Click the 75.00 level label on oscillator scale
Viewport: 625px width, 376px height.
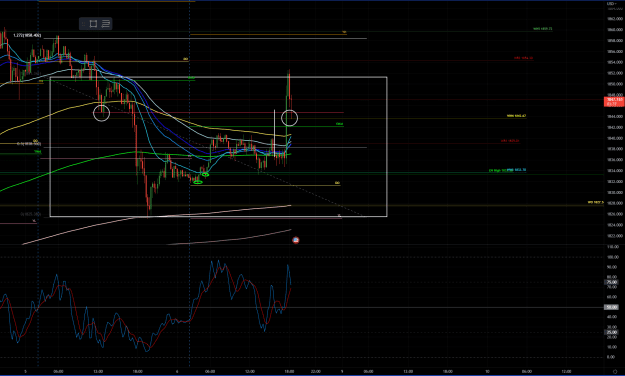pos(612,282)
